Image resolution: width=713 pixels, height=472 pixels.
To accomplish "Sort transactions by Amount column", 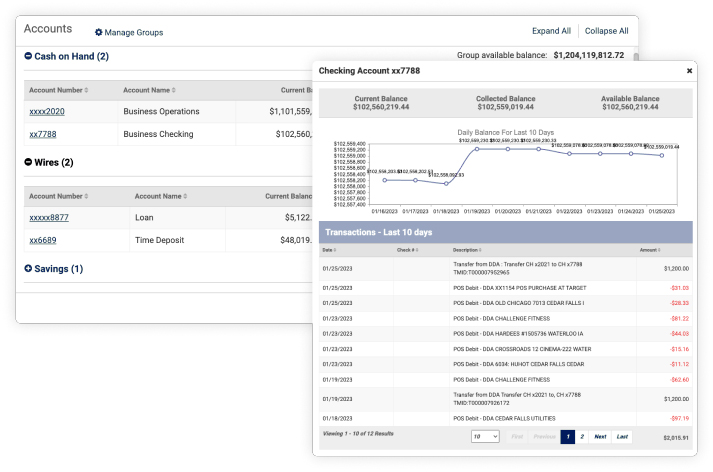I will coord(650,250).
